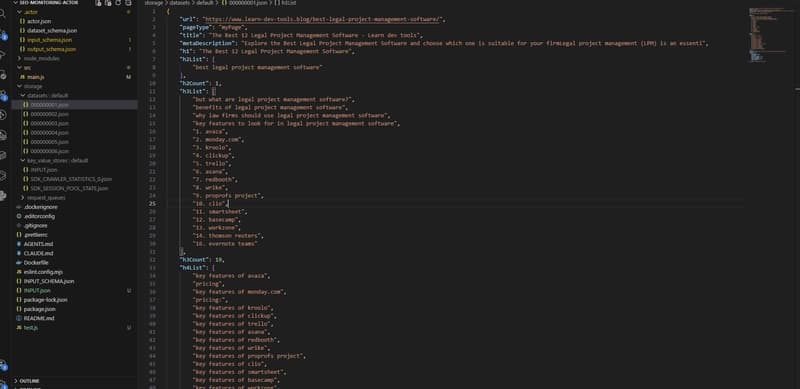Follow the learn-dev-tools.blog URL link
This screenshot has width=800, height=389.
point(321,19)
